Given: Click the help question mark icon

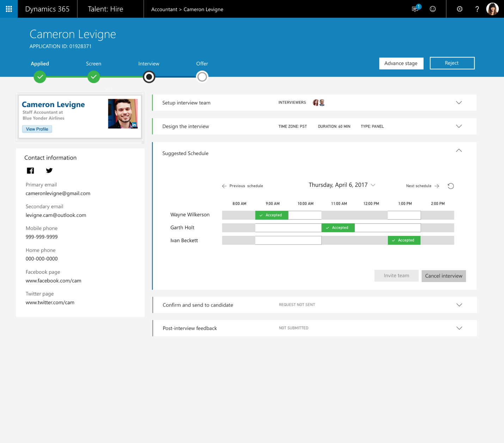Looking at the screenshot, I should click(x=477, y=9).
